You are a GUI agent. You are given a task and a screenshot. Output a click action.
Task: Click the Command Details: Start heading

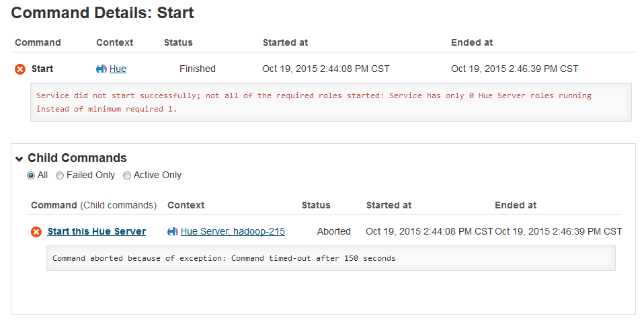pos(103,13)
